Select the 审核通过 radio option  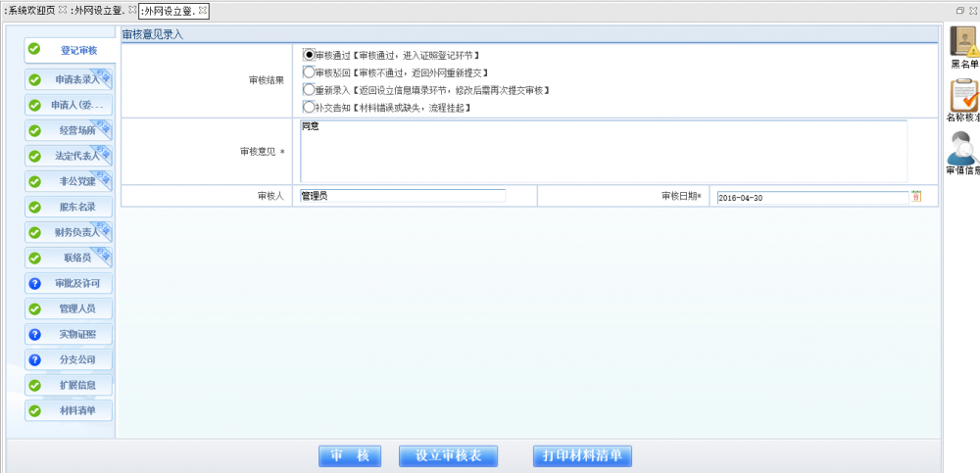coord(309,55)
